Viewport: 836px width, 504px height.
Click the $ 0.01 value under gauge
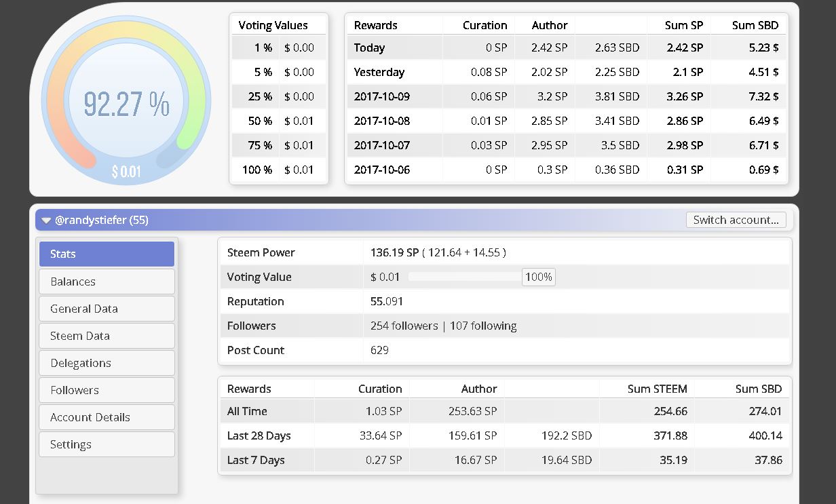coord(126,172)
